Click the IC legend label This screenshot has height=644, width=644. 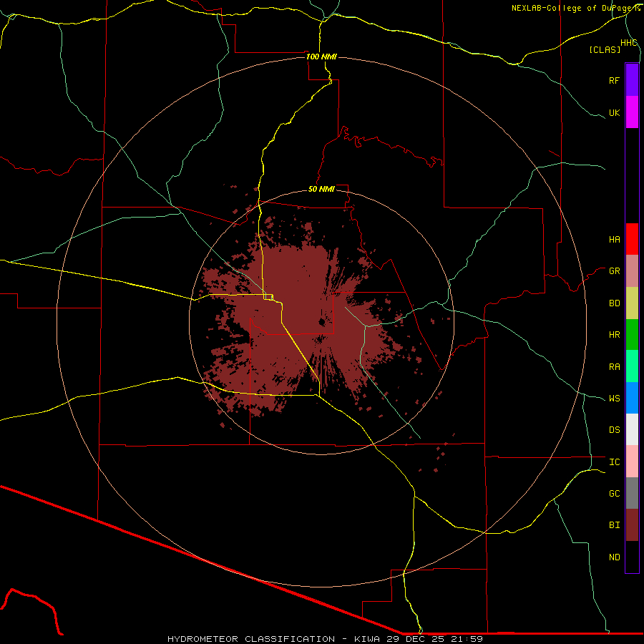614,462
